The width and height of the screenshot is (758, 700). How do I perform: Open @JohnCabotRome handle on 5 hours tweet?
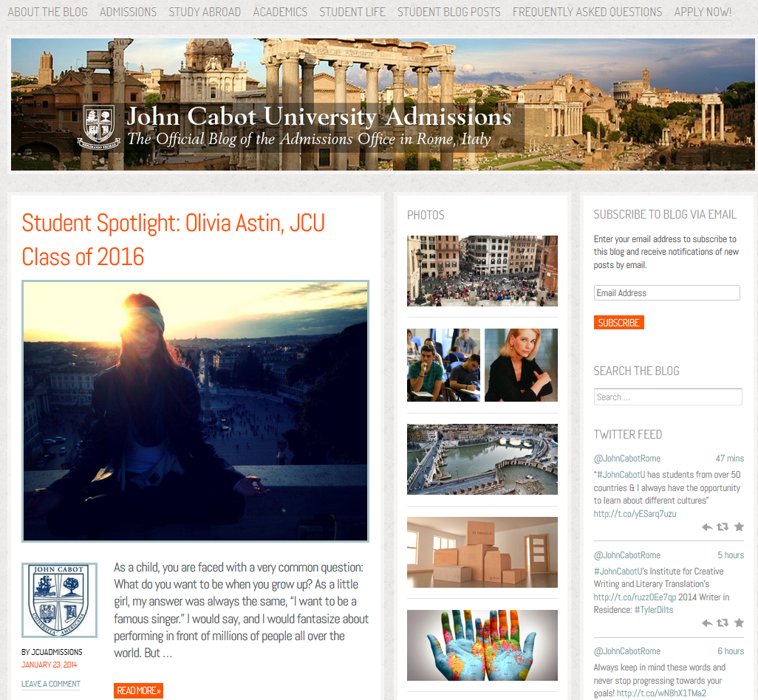pos(627,555)
